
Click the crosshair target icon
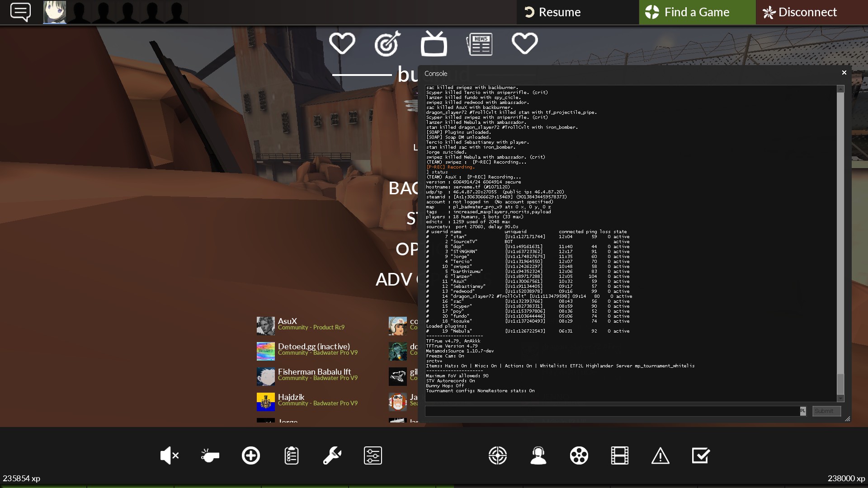pos(498,455)
